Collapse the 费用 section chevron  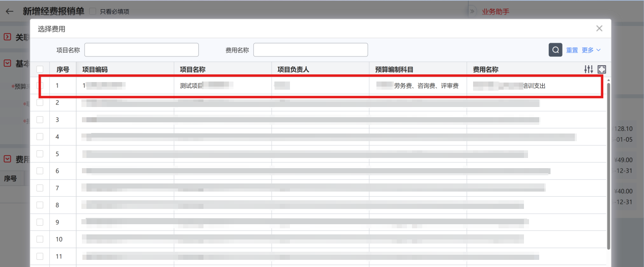point(7,159)
